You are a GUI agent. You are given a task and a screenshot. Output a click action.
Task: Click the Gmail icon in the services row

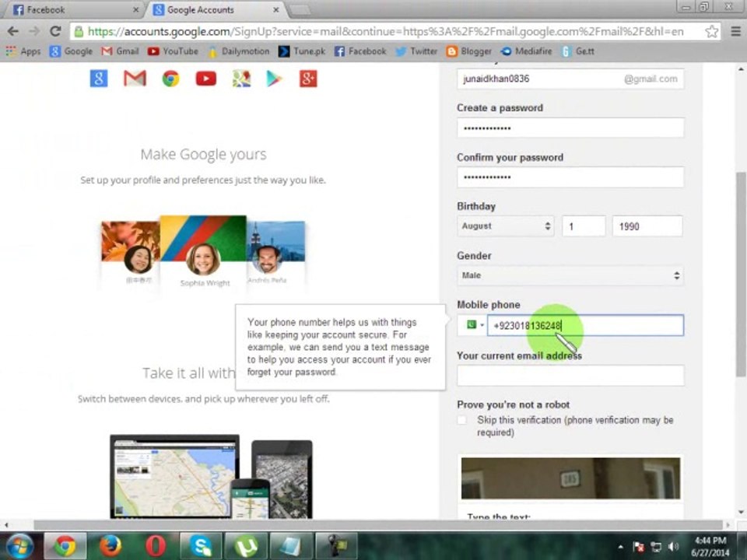[135, 79]
